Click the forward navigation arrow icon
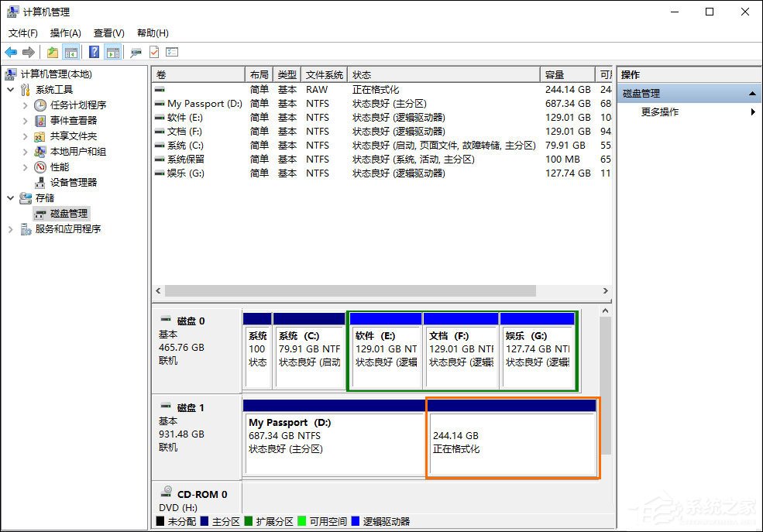763x532 pixels. (29, 51)
